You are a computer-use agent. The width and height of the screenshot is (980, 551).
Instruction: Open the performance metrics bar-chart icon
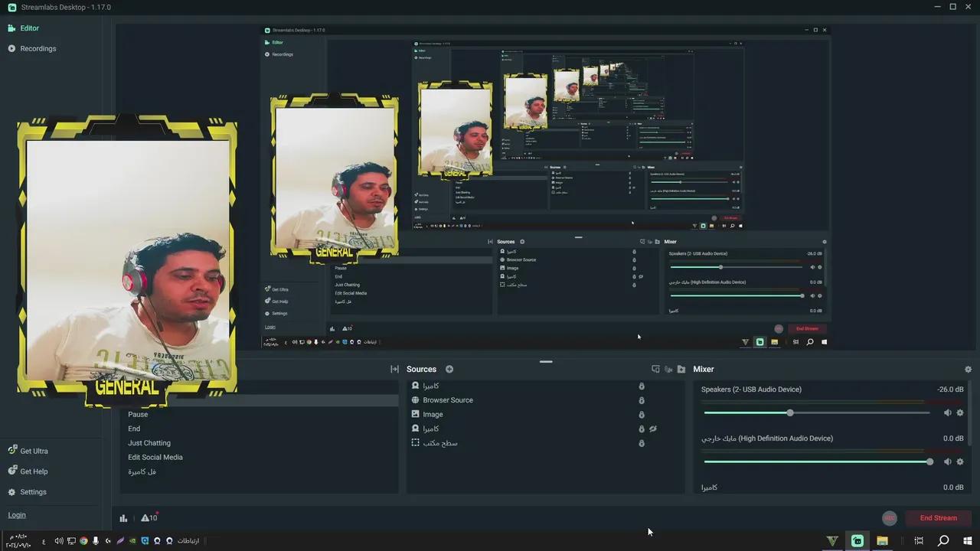123,518
